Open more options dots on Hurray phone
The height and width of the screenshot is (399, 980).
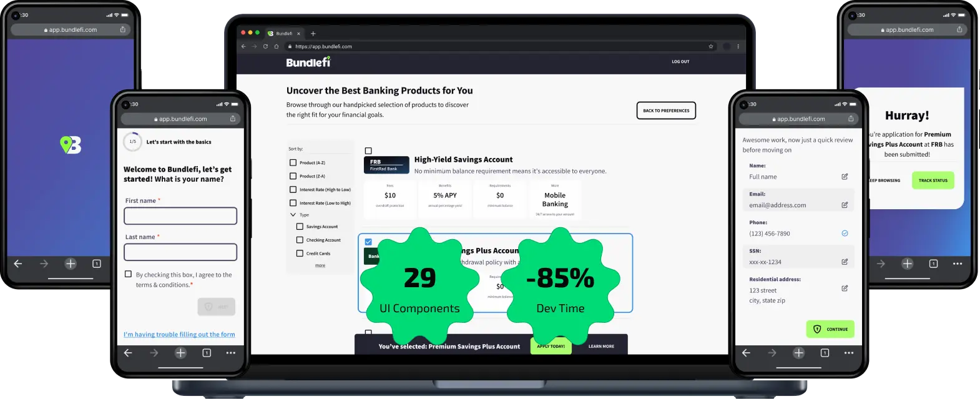958,264
